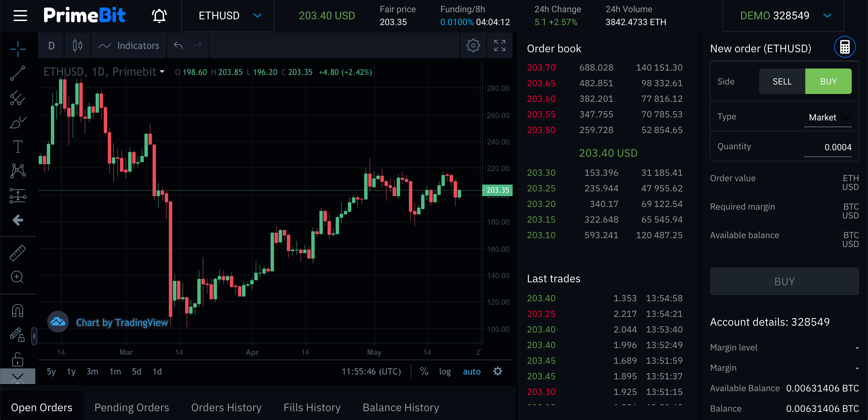Open the Market order type dropdown
868x420 pixels.
[x=827, y=117]
